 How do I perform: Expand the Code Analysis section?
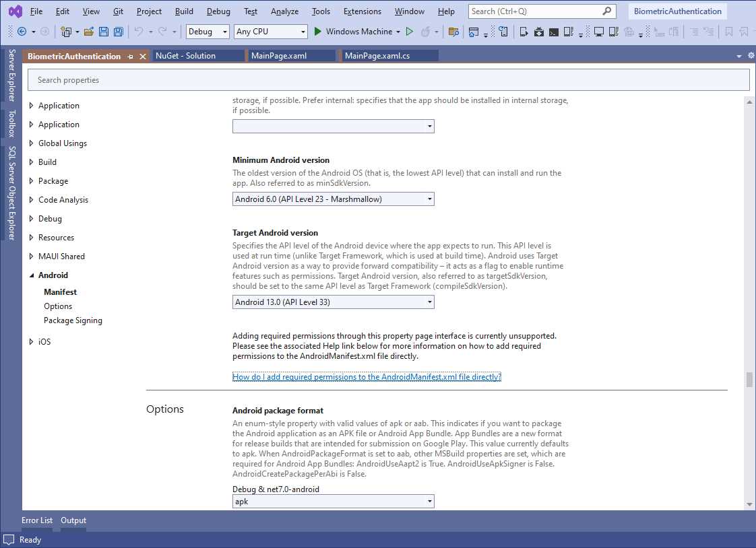[31, 199]
